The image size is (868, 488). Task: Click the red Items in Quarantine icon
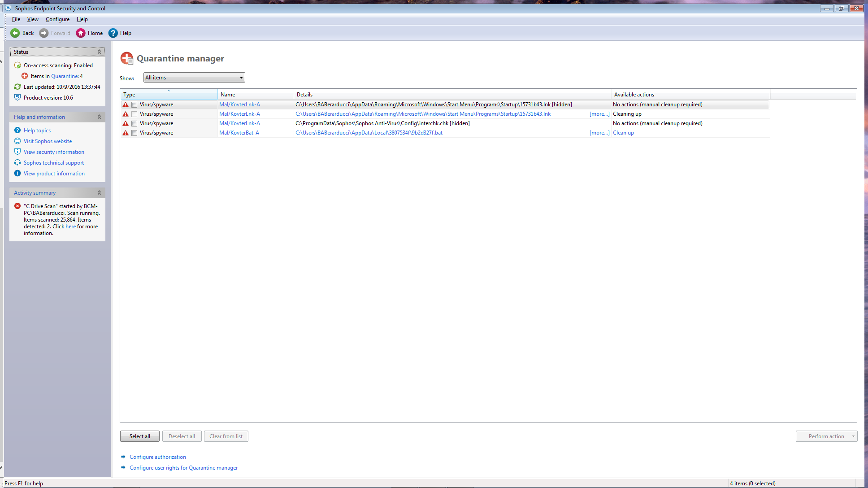click(x=25, y=76)
